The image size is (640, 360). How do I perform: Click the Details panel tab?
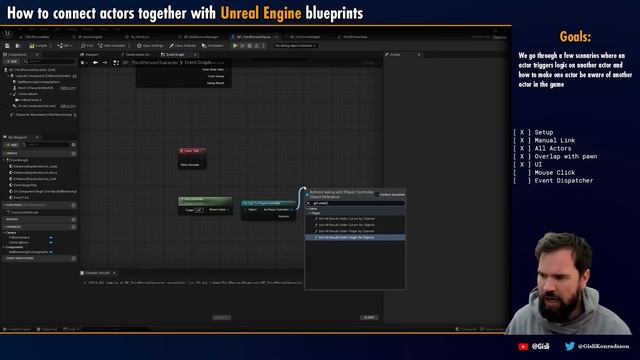395,54
